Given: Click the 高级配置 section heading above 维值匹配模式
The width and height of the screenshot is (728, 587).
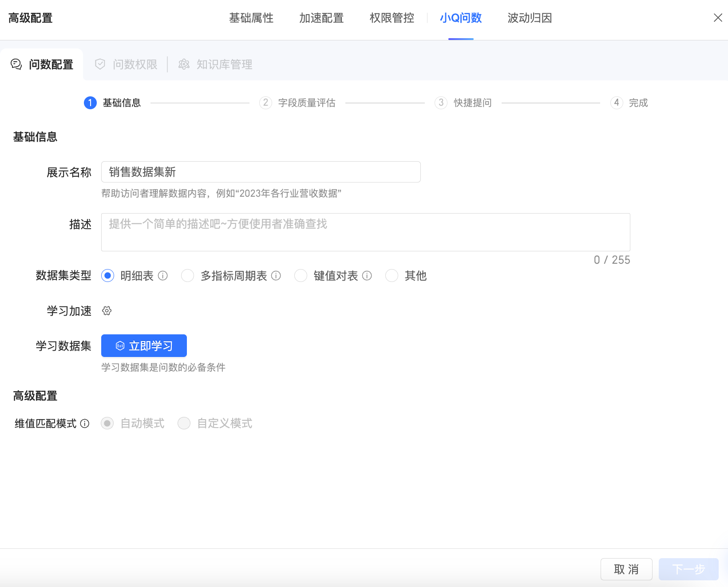Looking at the screenshot, I should click(35, 396).
